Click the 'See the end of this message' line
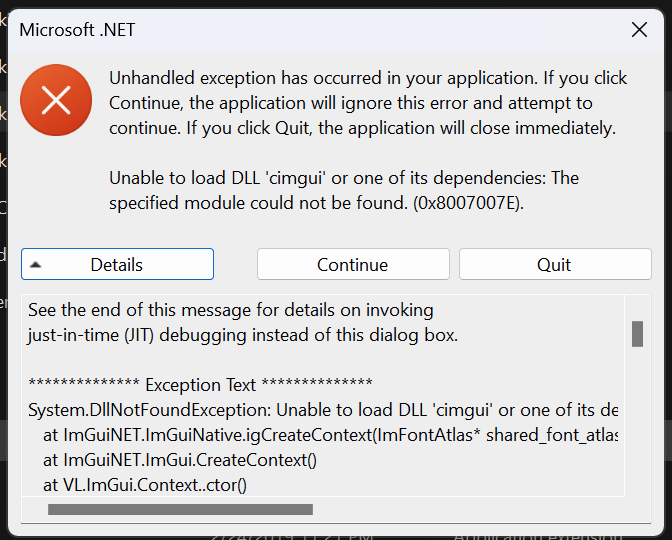This screenshot has width=672, height=540. (x=231, y=310)
